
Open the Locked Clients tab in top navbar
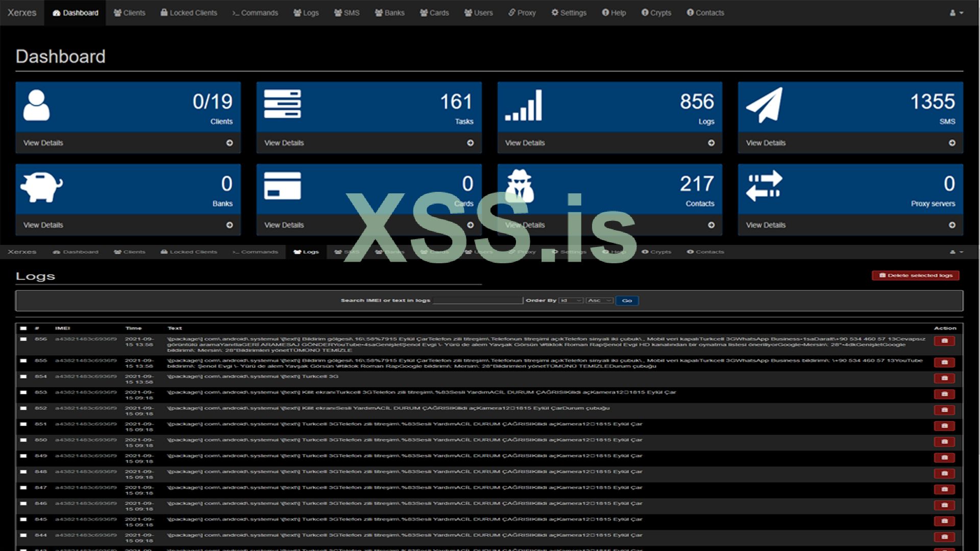tap(189, 13)
